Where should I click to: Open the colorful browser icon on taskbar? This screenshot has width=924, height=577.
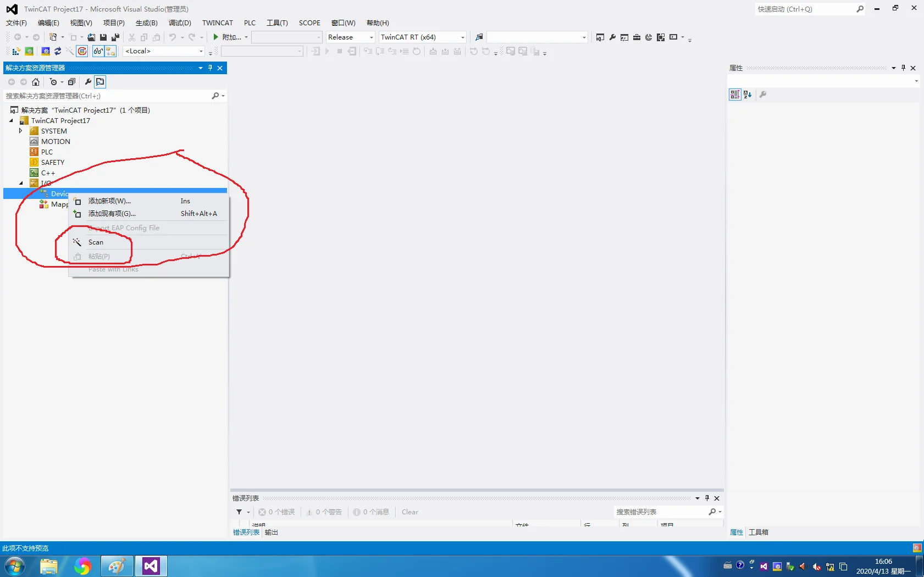click(x=82, y=566)
